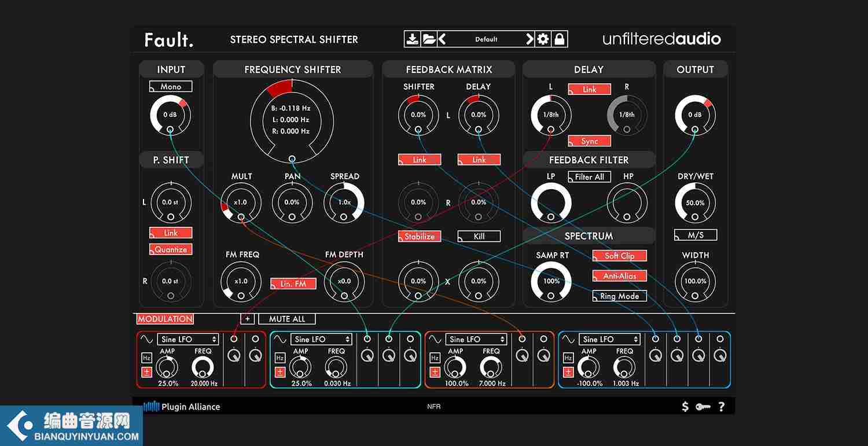Toggle Link between L and R delay
This screenshot has height=446, width=868.
tap(589, 89)
